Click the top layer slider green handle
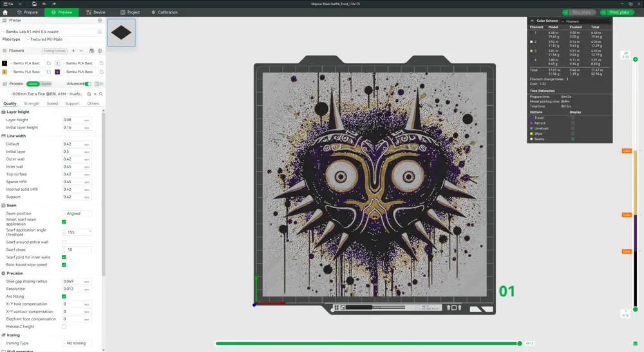This screenshot has height=352, width=644. [x=636, y=59]
